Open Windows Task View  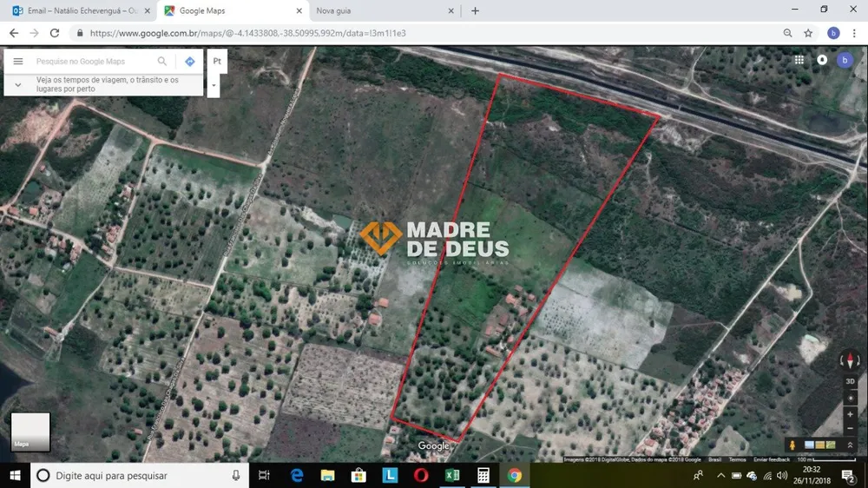(264, 475)
